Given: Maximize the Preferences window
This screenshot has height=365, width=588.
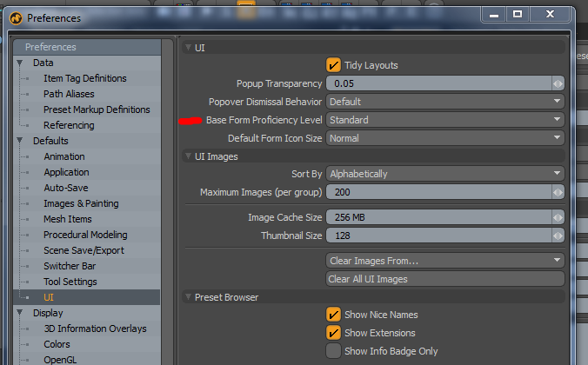Looking at the screenshot, I should click(518, 14).
